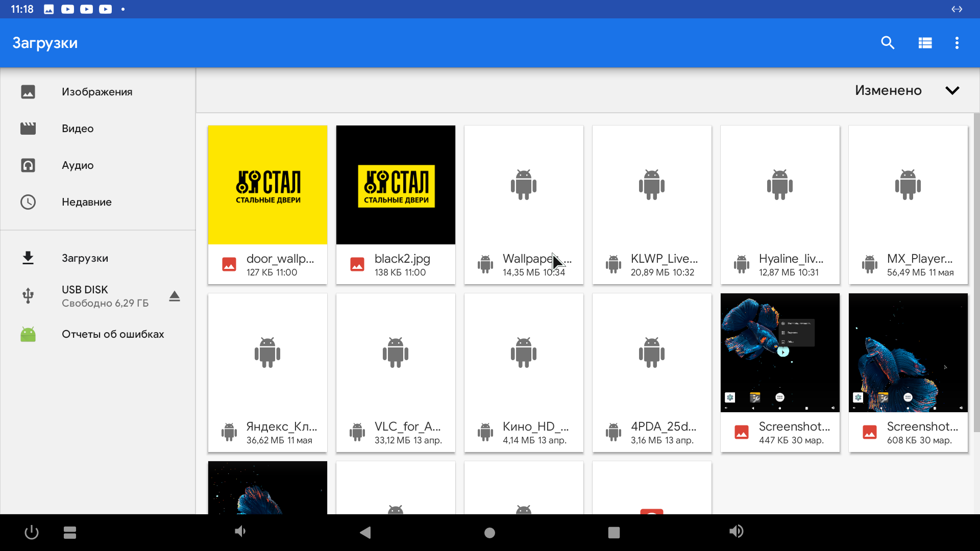The image size is (980, 551).
Task: Click the file list scrollbar
Action: pyautogui.click(x=976, y=273)
